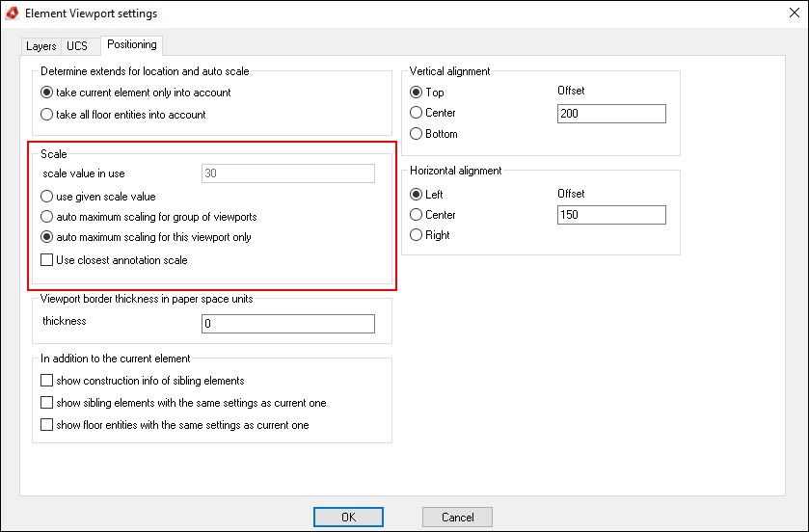Enable Use closest annotation scale checkbox
809x532 pixels.
114,260
